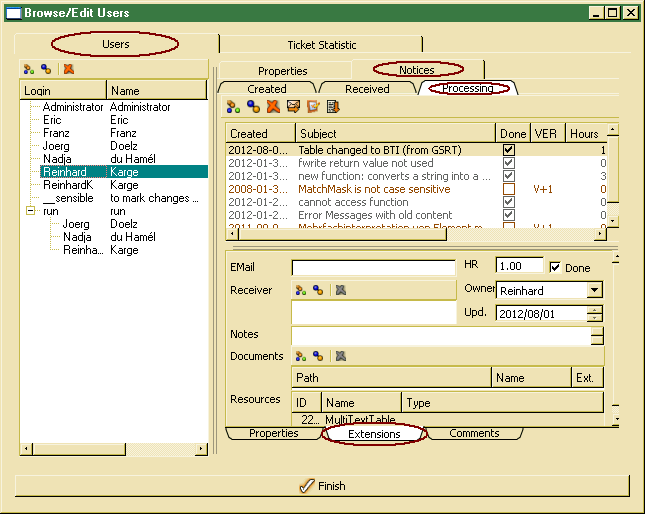
Task: Collapse the run tree node
Action: click(x=30, y=211)
